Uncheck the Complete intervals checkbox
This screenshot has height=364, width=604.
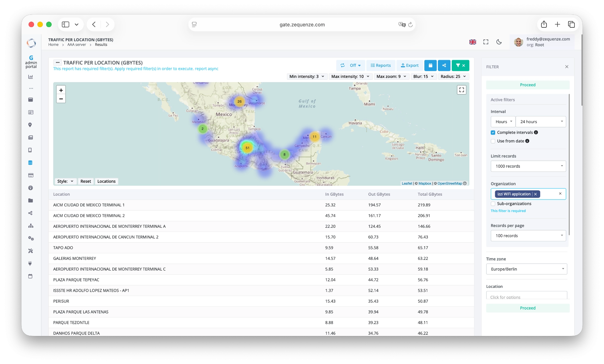coord(493,132)
